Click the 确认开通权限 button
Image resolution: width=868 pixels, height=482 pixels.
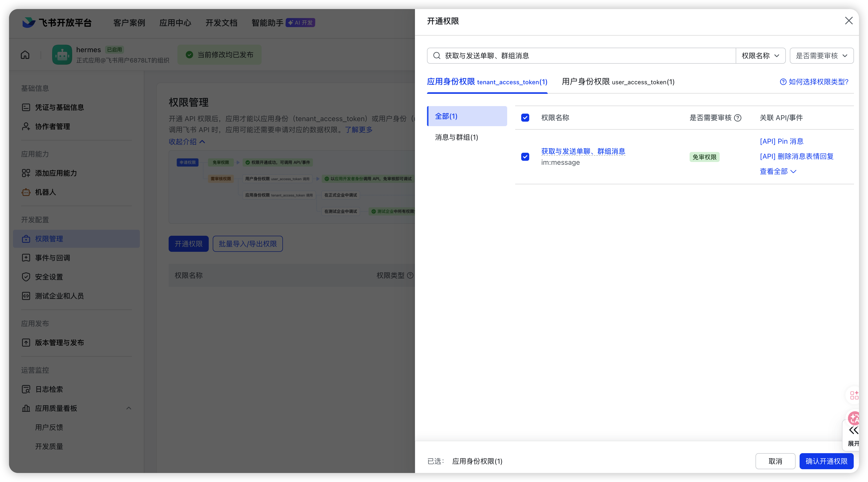pyautogui.click(x=827, y=461)
